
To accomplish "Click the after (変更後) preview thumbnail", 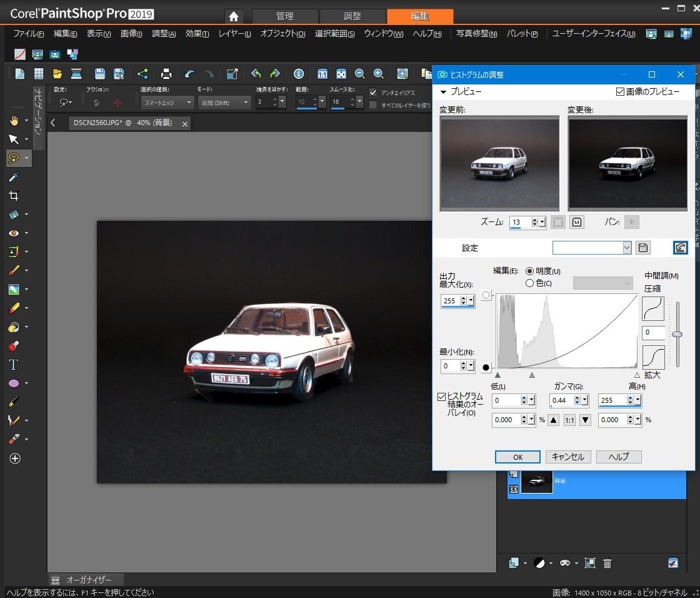I will tap(627, 164).
